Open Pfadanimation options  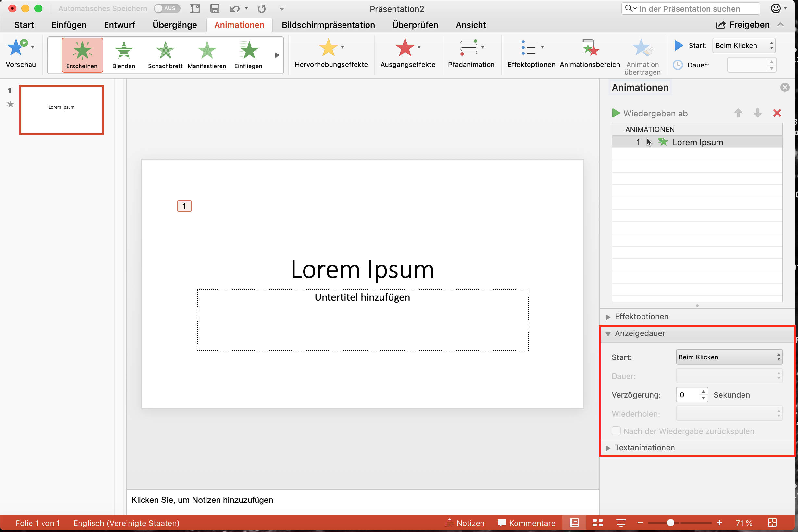pos(469,47)
